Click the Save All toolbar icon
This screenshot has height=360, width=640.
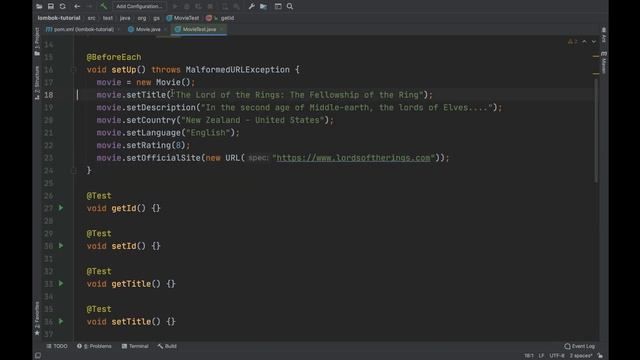pyautogui.click(x=51, y=6)
